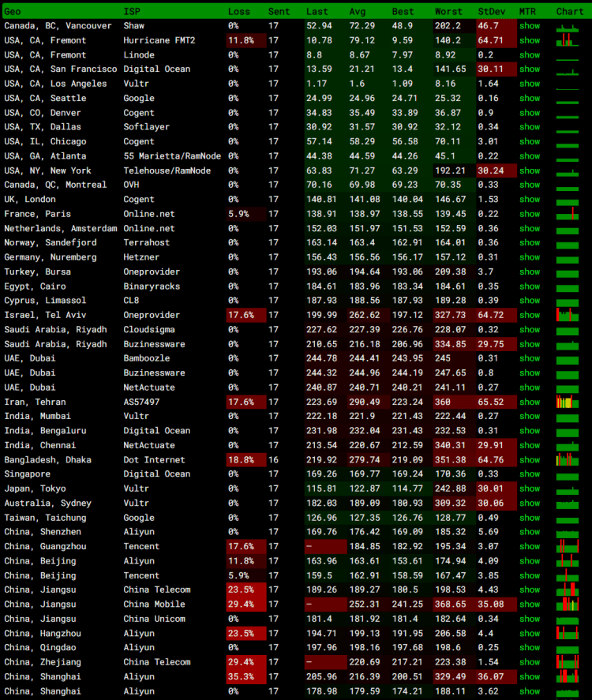Click the show MTR link for Vancouver Shaw

[x=530, y=26]
